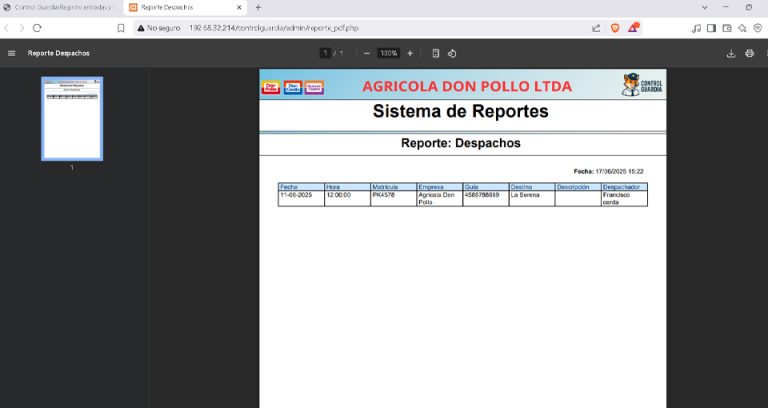The height and width of the screenshot is (408, 768).
Task: Share this page via share icon
Action: 596,28
